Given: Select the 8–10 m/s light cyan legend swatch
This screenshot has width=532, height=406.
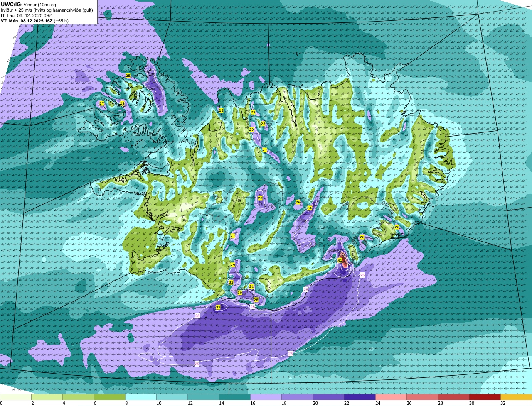Looking at the screenshot, I should coord(141,397).
